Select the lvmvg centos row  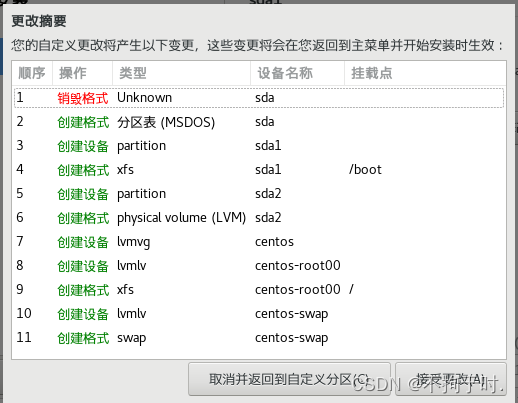(x=259, y=242)
